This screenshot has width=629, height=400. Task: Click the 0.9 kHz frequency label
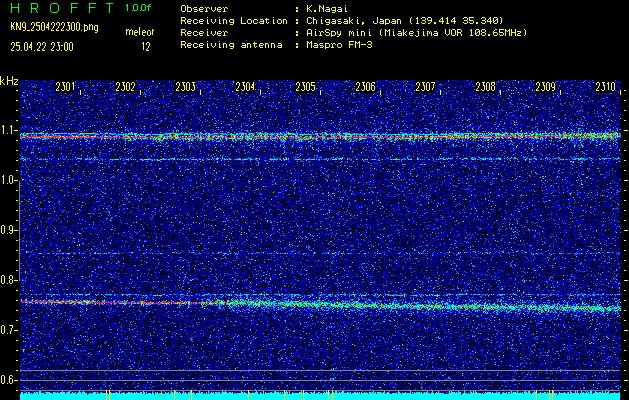click(9, 230)
